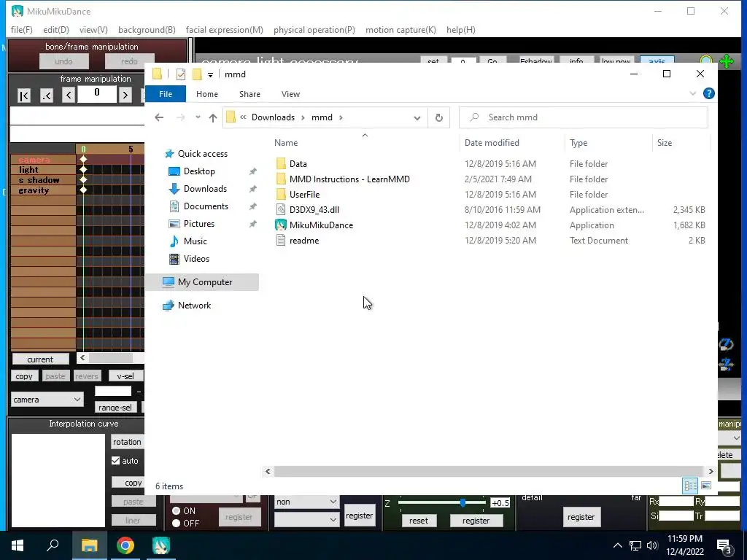
Task: Open the empty dropdown below 'non'
Action: [x=307, y=519]
